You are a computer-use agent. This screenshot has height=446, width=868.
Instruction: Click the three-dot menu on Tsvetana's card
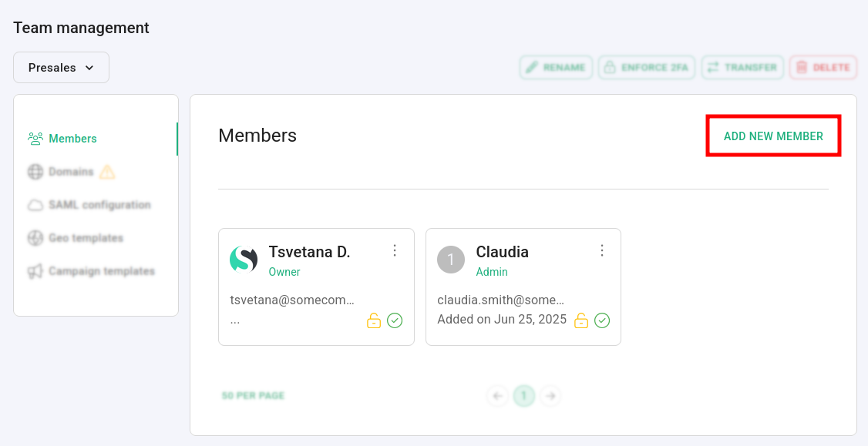click(x=395, y=250)
